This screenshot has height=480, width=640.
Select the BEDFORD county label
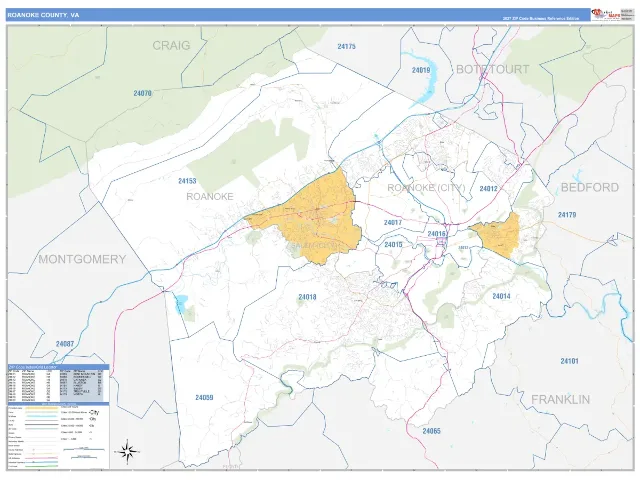(x=590, y=187)
